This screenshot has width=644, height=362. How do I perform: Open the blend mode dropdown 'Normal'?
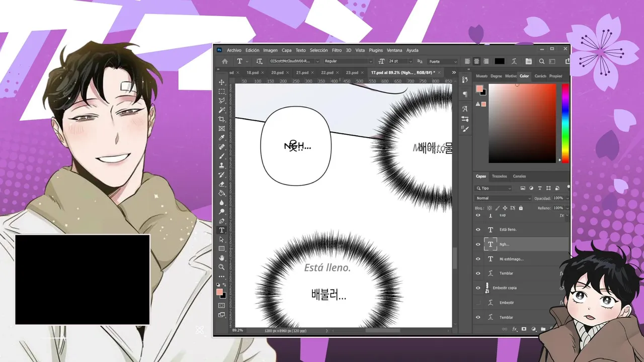503,198
